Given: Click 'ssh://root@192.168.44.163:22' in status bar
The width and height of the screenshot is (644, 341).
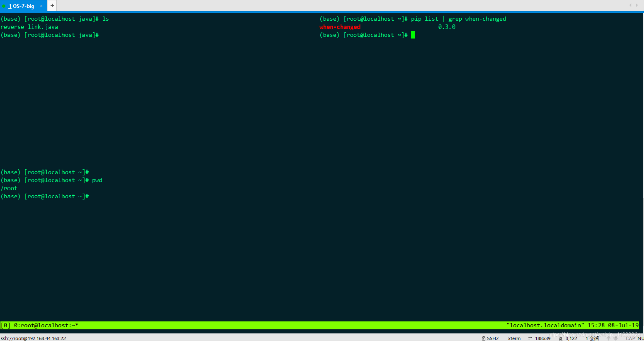Looking at the screenshot, I should [x=33, y=338].
